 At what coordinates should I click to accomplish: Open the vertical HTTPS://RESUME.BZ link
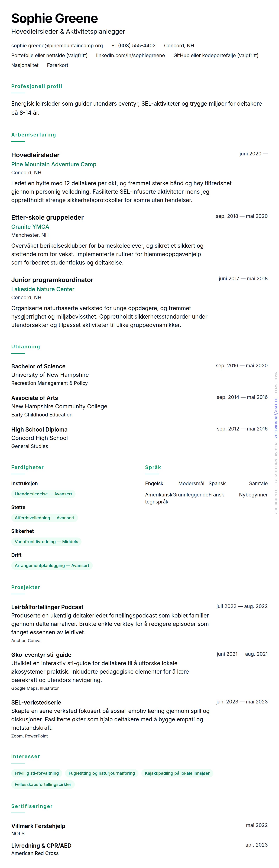(x=276, y=418)
